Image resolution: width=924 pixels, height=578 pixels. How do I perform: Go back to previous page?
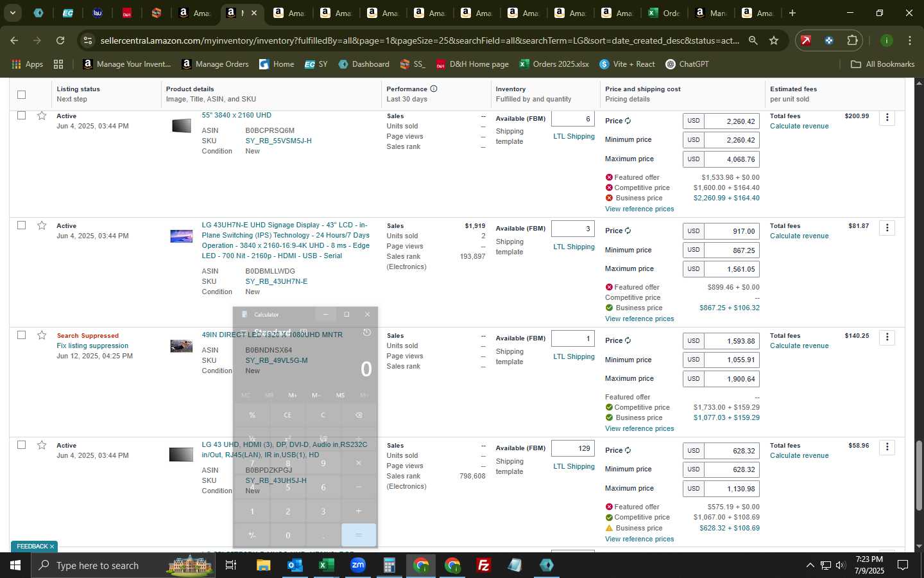[x=14, y=40]
